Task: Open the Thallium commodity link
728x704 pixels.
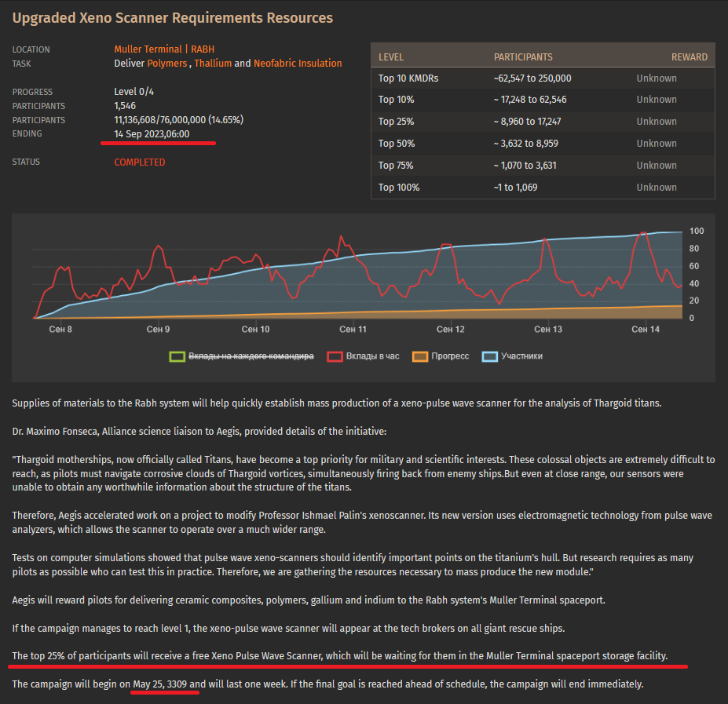Action: [x=213, y=63]
